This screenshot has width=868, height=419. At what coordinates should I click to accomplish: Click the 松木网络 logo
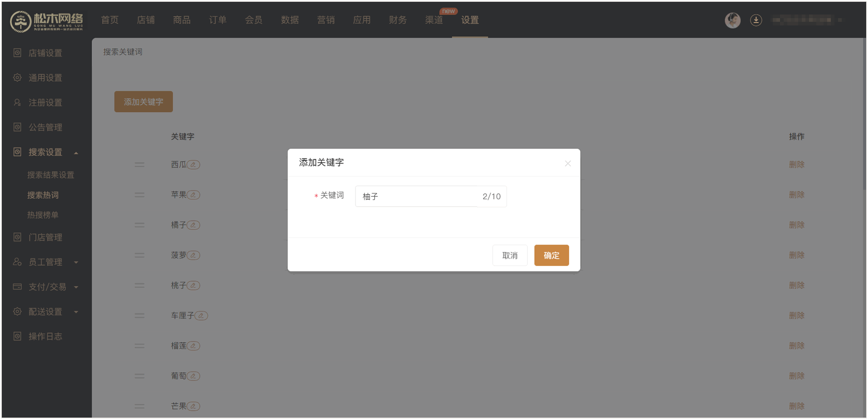point(46,21)
